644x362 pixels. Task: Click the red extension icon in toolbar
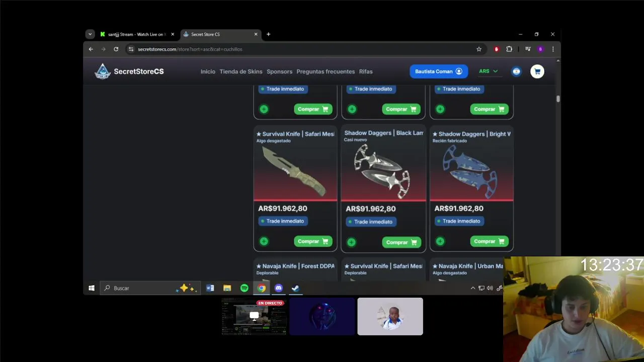pyautogui.click(x=497, y=49)
